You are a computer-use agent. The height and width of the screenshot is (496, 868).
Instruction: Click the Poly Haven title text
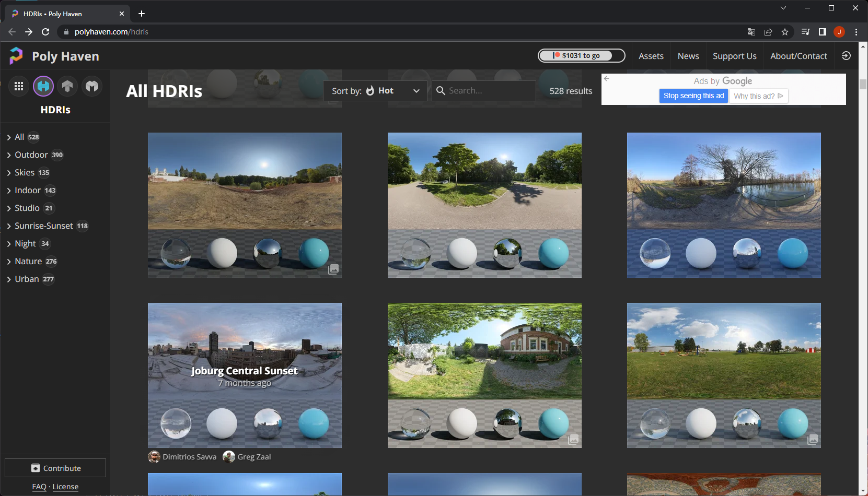point(65,56)
